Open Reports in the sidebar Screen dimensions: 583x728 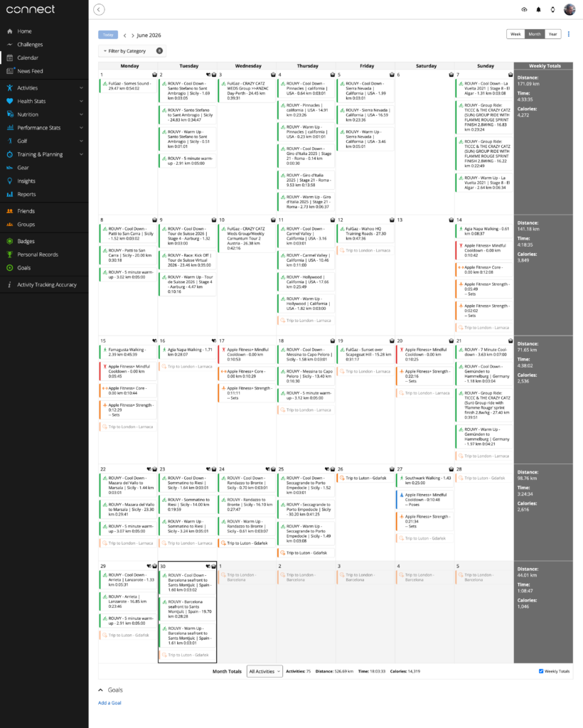(x=26, y=195)
